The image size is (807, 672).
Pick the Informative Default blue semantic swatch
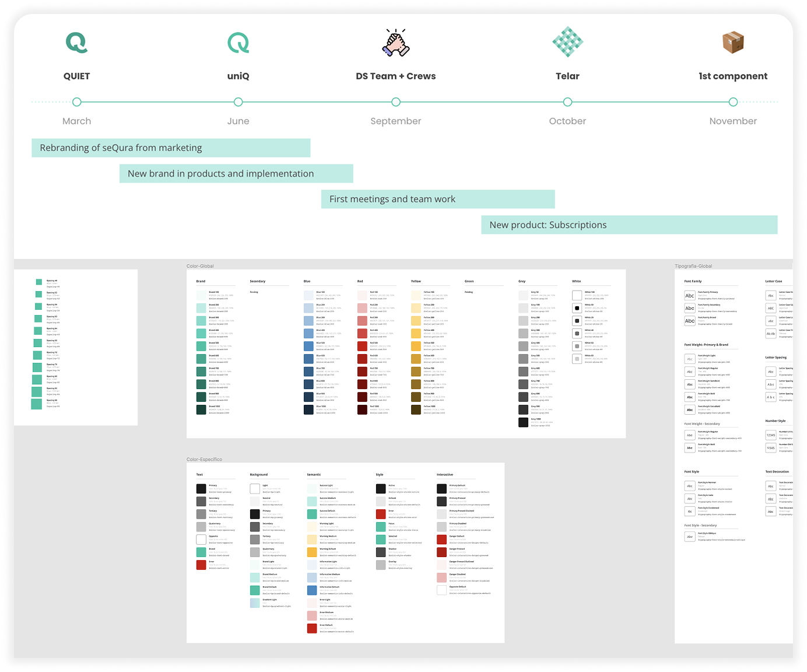pos(312,590)
